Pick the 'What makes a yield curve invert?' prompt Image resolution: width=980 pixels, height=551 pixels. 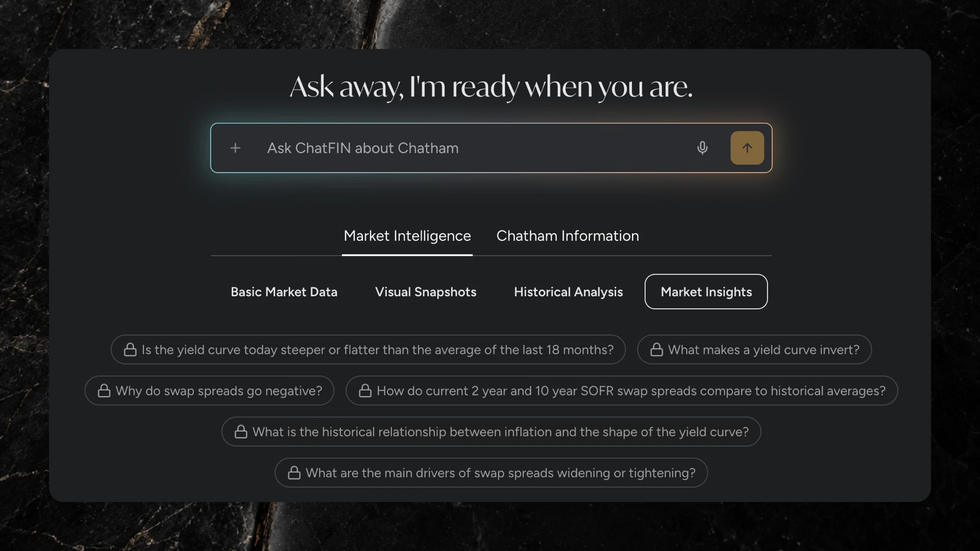click(754, 349)
